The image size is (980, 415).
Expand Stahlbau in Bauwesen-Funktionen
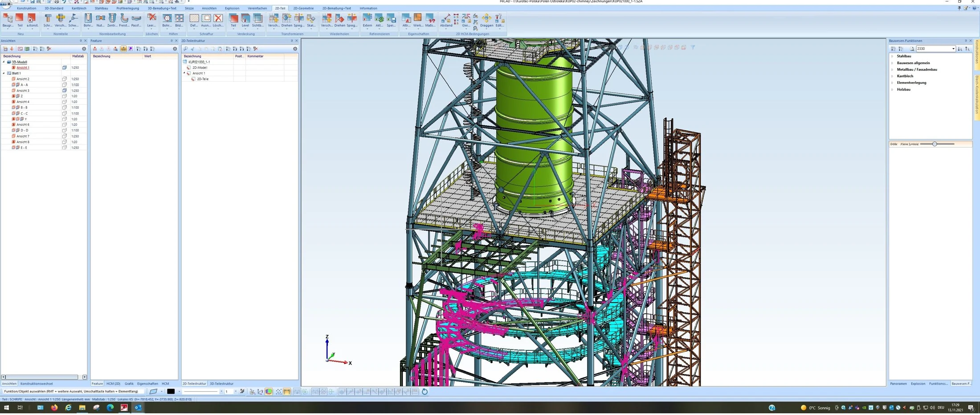(892, 56)
